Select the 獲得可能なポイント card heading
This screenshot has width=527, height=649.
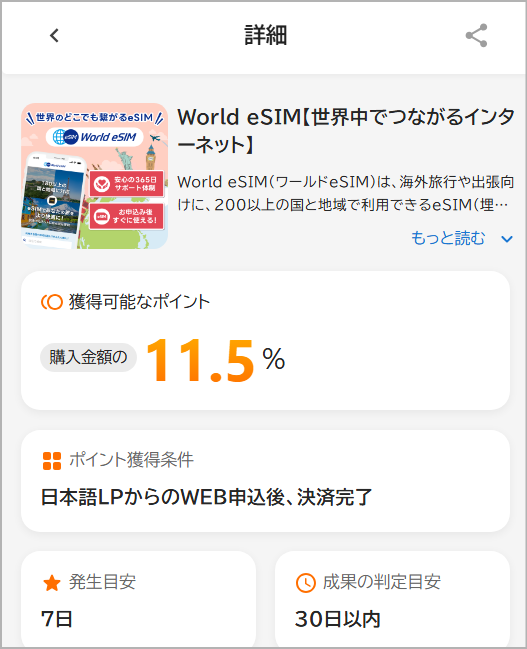140,302
